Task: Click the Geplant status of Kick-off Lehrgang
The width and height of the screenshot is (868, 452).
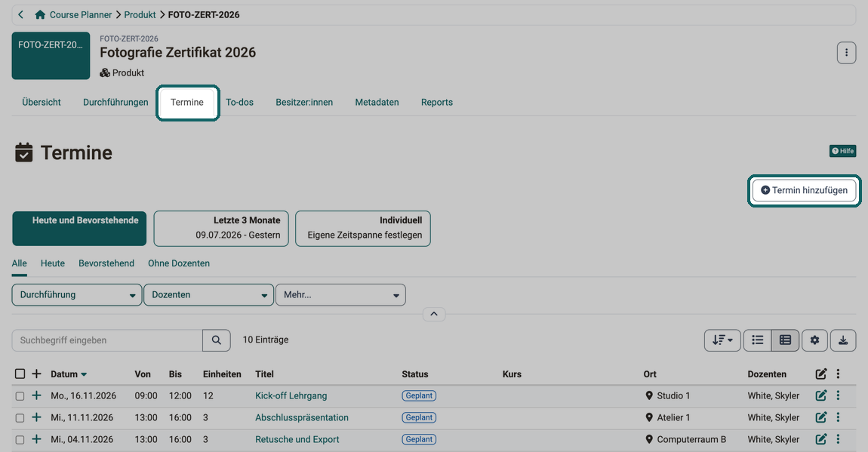Action: pos(419,395)
